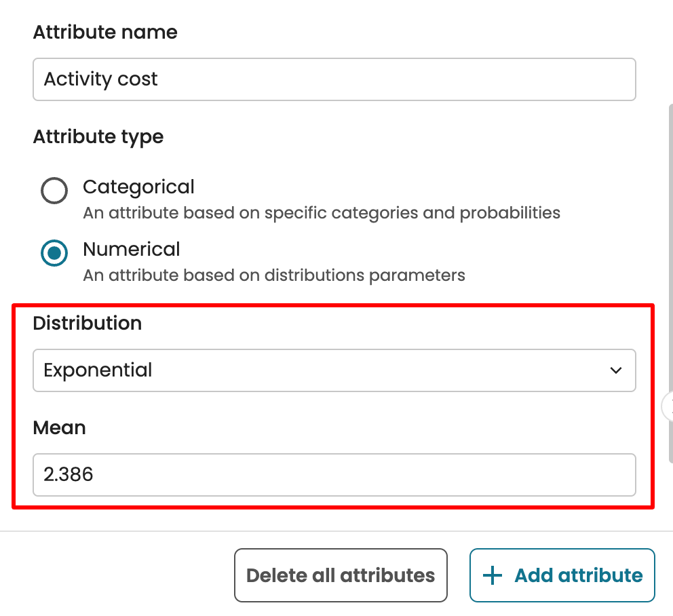The width and height of the screenshot is (673, 616).
Task: Open the Distribution dropdown showing Exponential
Action: (x=334, y=370)
